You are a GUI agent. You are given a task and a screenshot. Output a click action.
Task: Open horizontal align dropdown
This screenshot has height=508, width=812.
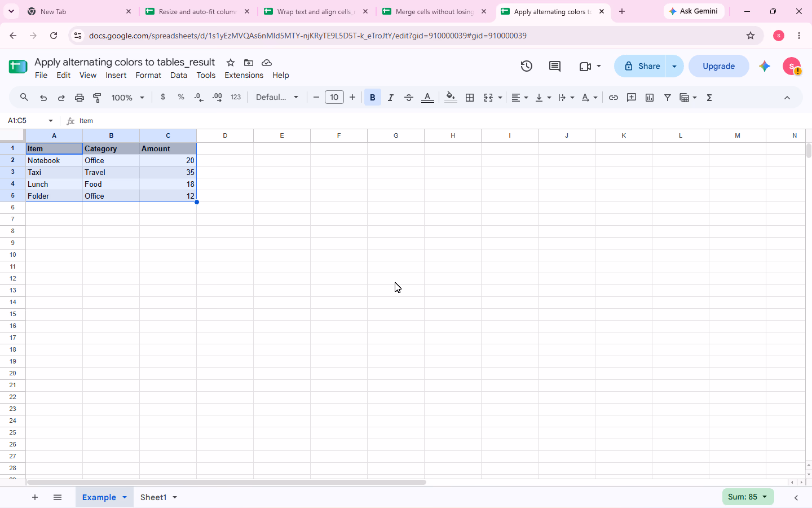(x=519, y=98)
